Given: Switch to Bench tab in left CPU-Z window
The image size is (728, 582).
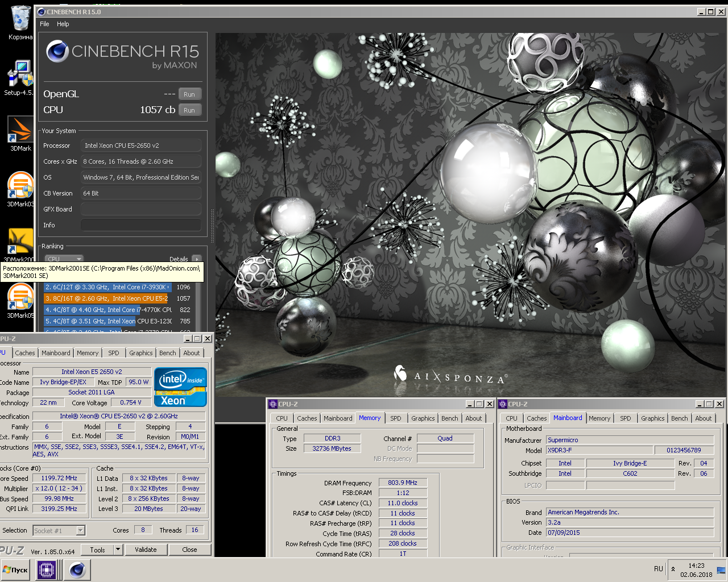Looking at the screenshot, I should [168, 353].
